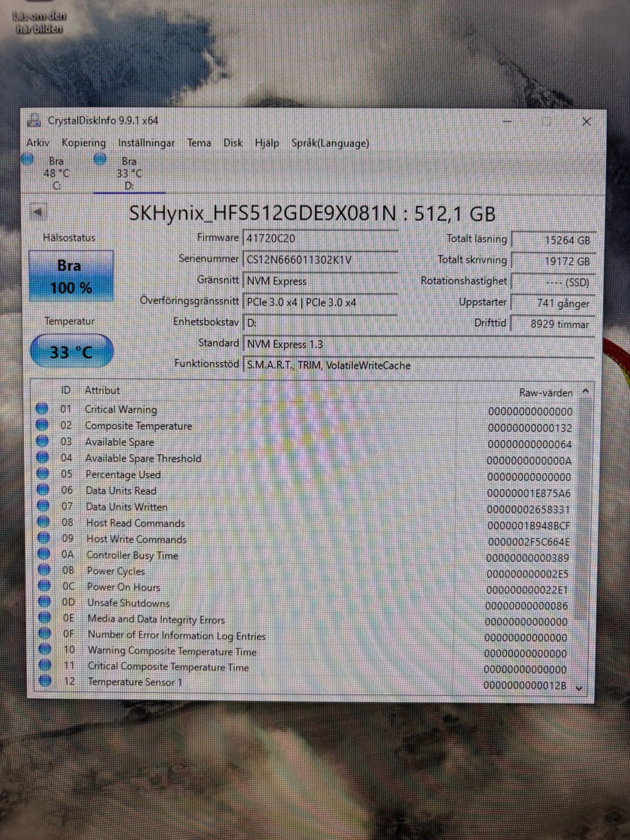The image size is (630, 840).
Task: Click status dot for Warning Composite Temperature Time
Action: [x=45, y=650]
